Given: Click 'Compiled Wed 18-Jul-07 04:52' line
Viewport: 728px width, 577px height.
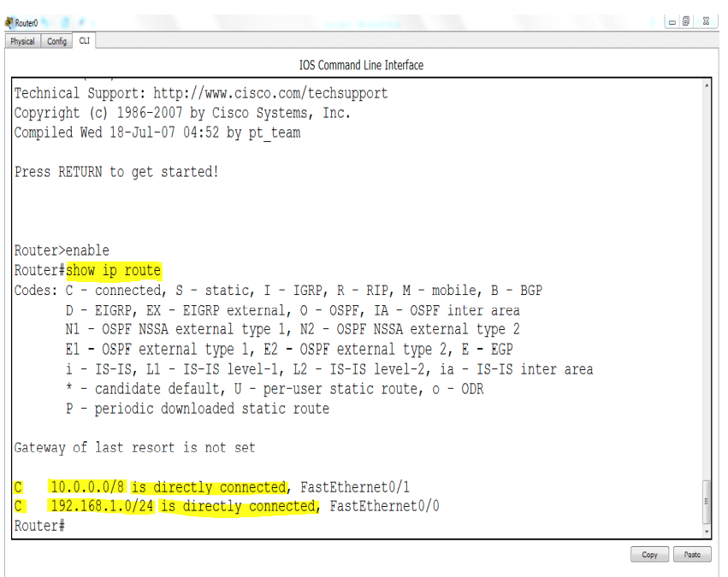Looking at the screenshot, I should point(157,132).
